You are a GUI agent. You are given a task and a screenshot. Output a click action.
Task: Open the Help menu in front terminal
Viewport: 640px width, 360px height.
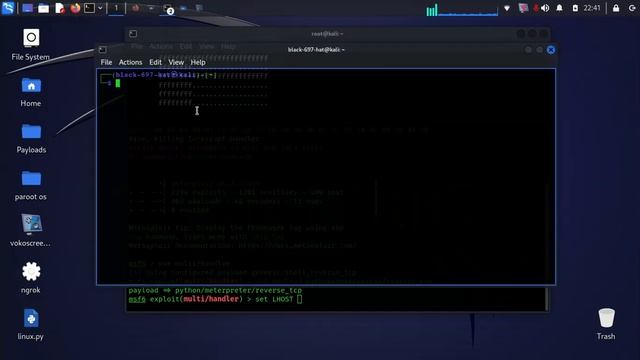[198, 62]
